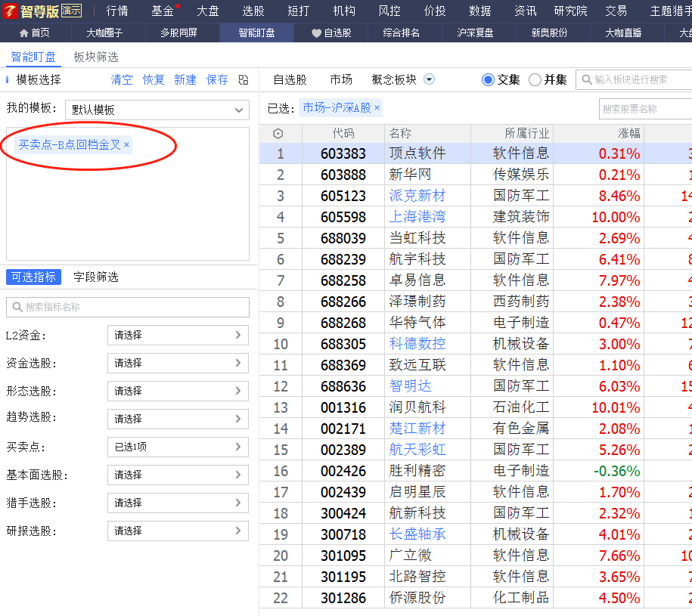Open the 我的模板 默认模板 dropdown
The height and width of the screenshot is (616, 692).
click(x=157, y=110)
